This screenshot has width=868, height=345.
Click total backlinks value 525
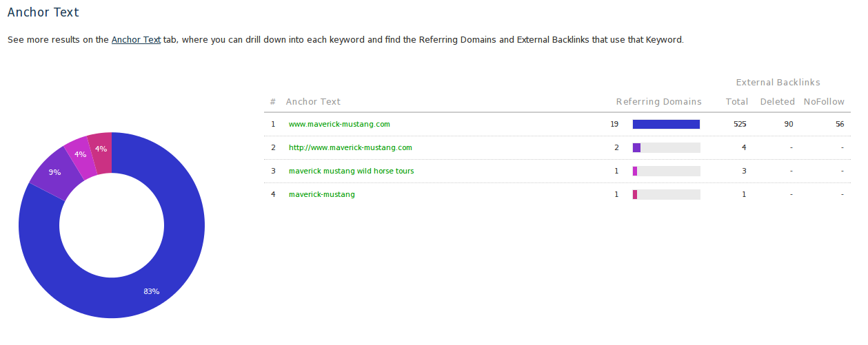pyautogui.click(x=740, y=124)
